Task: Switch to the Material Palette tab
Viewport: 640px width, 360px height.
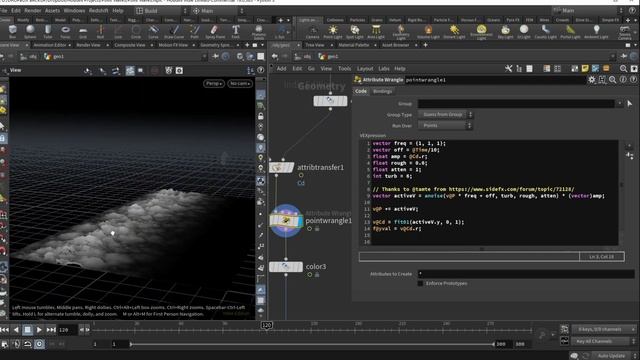Action: pyautogui.click(x=353, y=45)
